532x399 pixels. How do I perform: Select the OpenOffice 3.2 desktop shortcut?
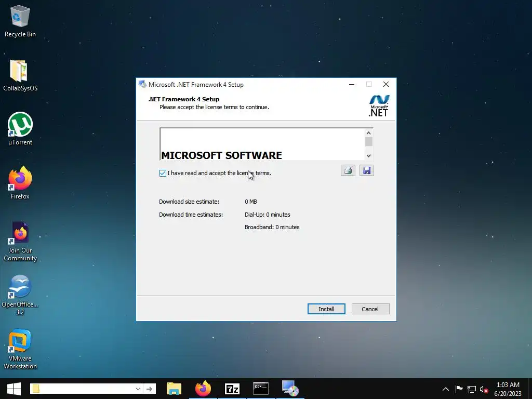20,295
